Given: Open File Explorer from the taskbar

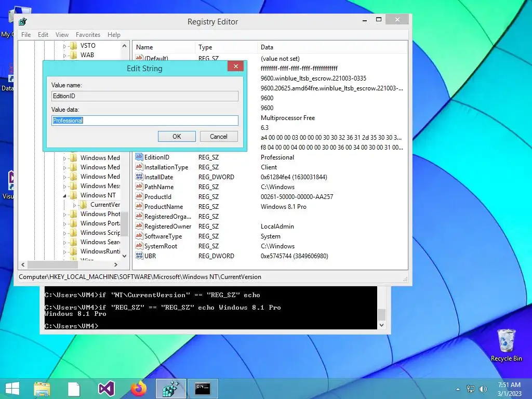Looking at the screenshot, I should click(42, 389).
